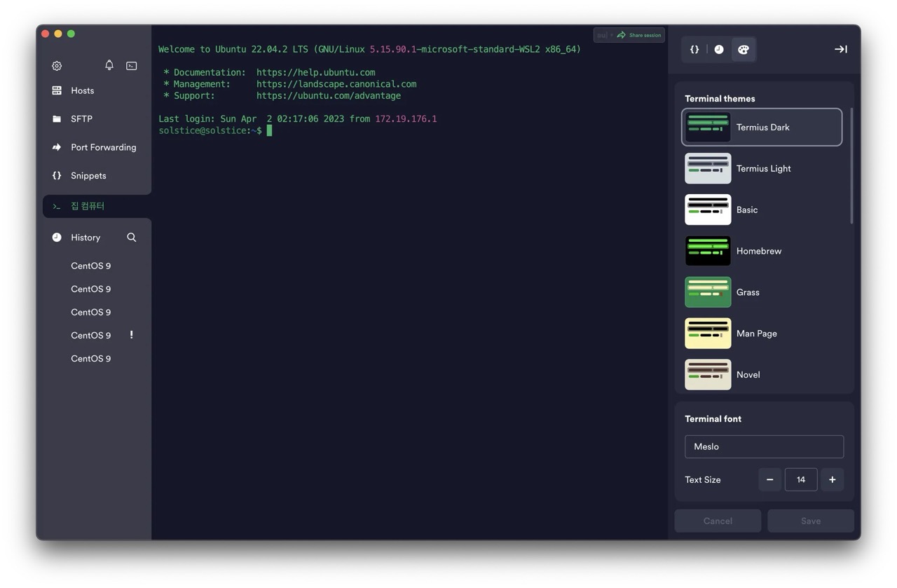Decrease text size with minus button
897x588 pixels.
coord(769,480)
